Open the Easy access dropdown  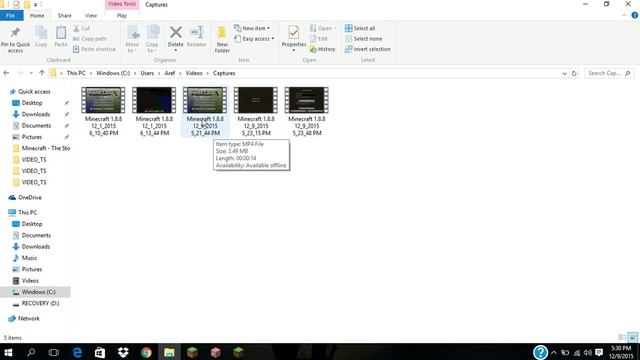pyautogui.click(x=254, y=39)
